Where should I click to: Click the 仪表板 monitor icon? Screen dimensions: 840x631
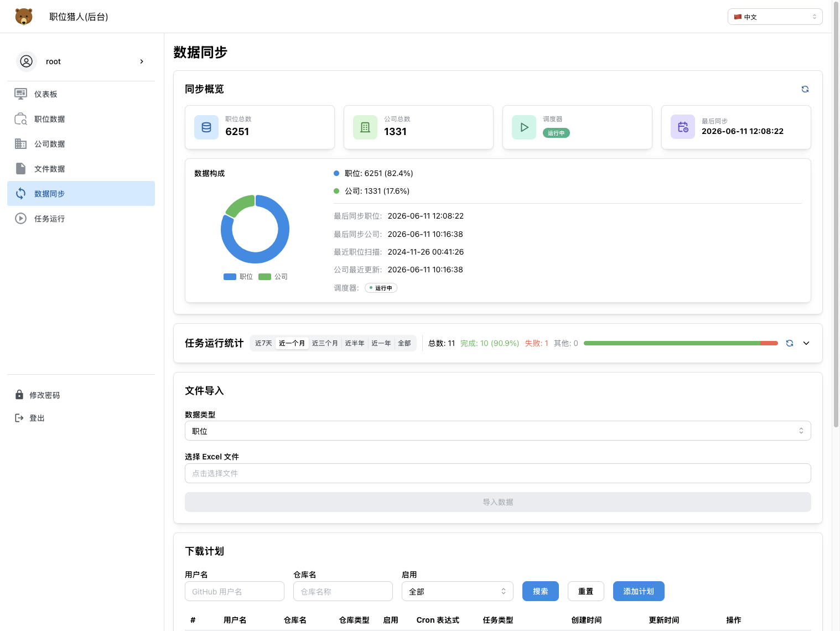tap(20, 94)
